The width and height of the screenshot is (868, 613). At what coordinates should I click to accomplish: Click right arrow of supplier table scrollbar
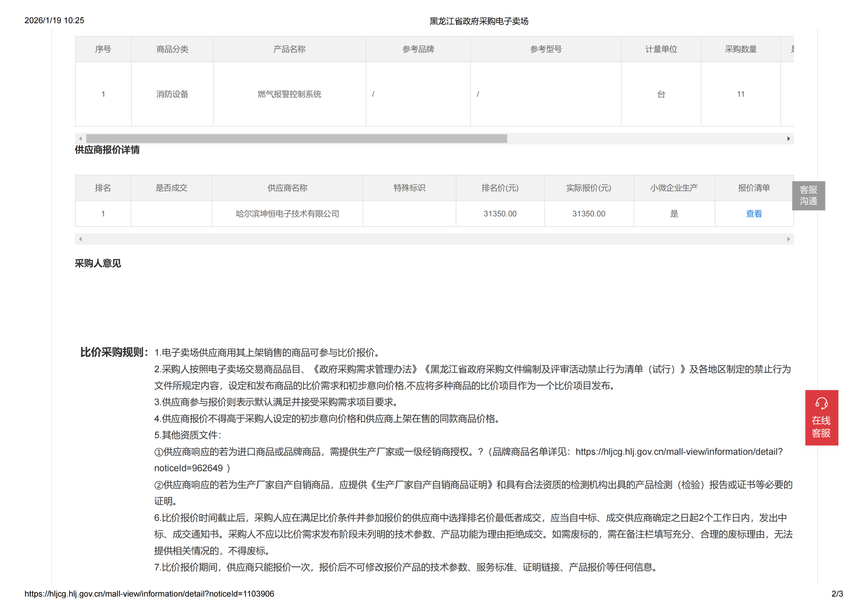[788, 239]
